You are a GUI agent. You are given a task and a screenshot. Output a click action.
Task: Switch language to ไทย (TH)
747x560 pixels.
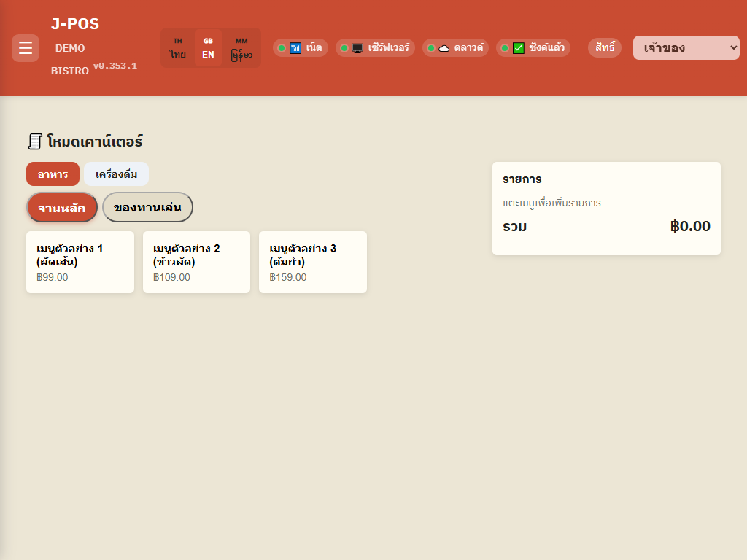pos(178,47)
